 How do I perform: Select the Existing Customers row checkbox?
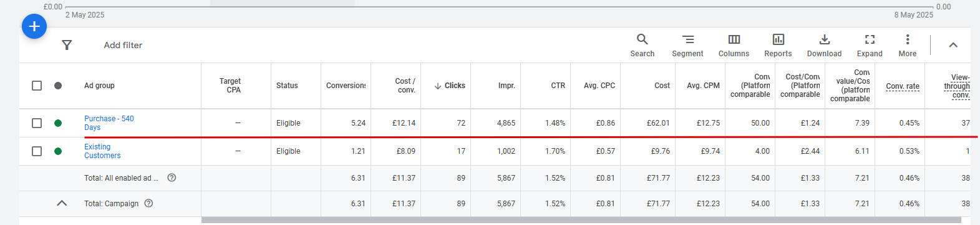click(x=37, y=151)
